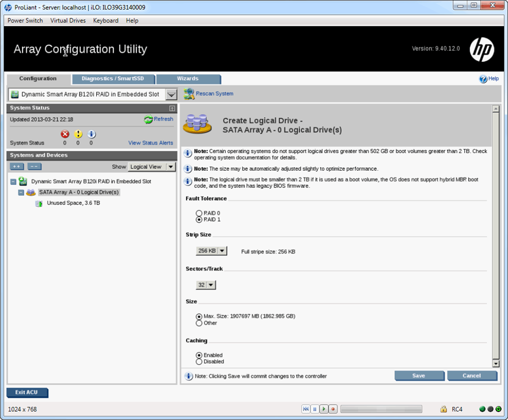Open the Strip Size 256 KB dropdown

(211, 251)
